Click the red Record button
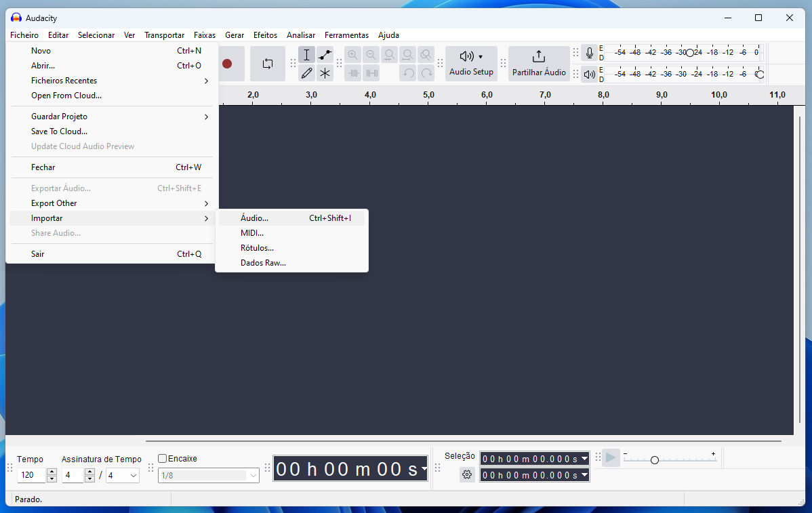This screenshot has height=513, width=812. [227, 64]
